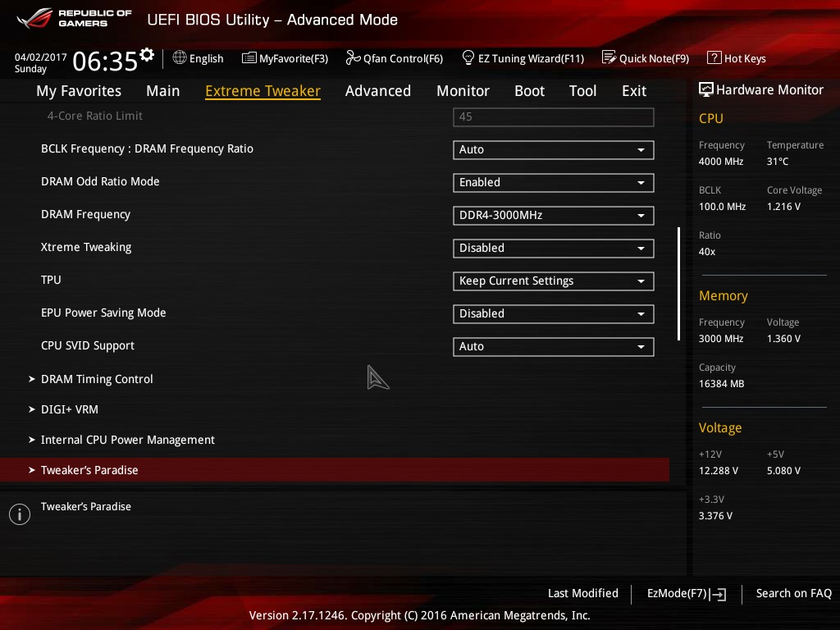The height and width of the screenshot is (630, 840).
Task: Click the +5V reading 5.080 V
Action: click(x=783, y=470)
